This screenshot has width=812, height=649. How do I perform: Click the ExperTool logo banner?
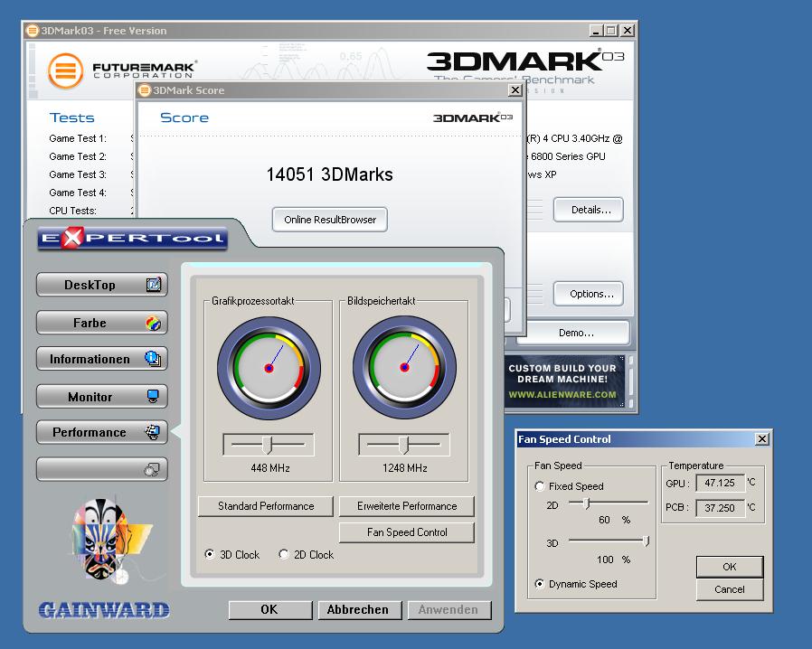[x=133, y=238]
